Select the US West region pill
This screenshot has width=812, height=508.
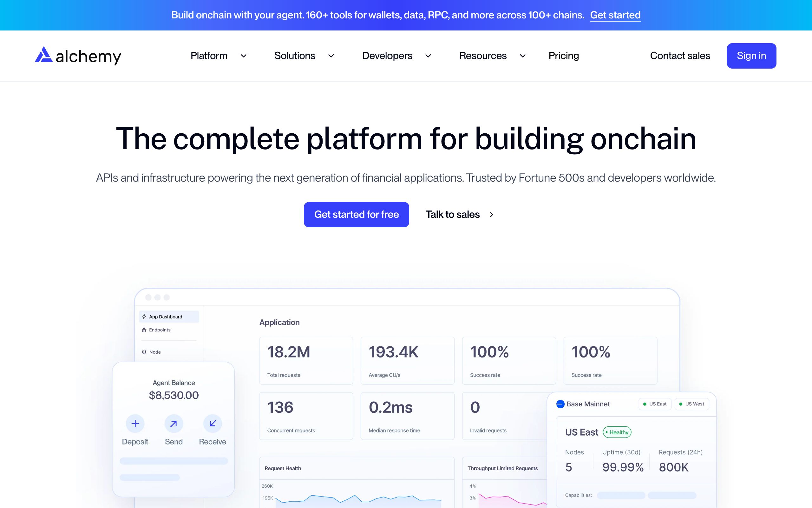click(x=692, y=404)
